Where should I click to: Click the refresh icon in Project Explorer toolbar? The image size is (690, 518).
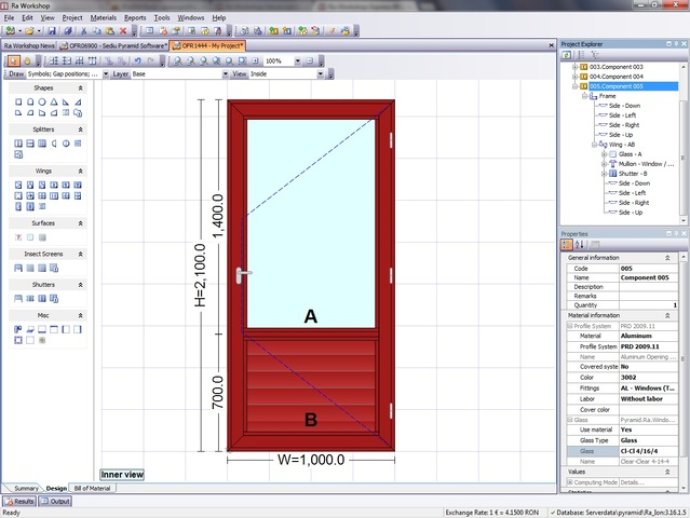pyautogui.click(x=567, y=55)
